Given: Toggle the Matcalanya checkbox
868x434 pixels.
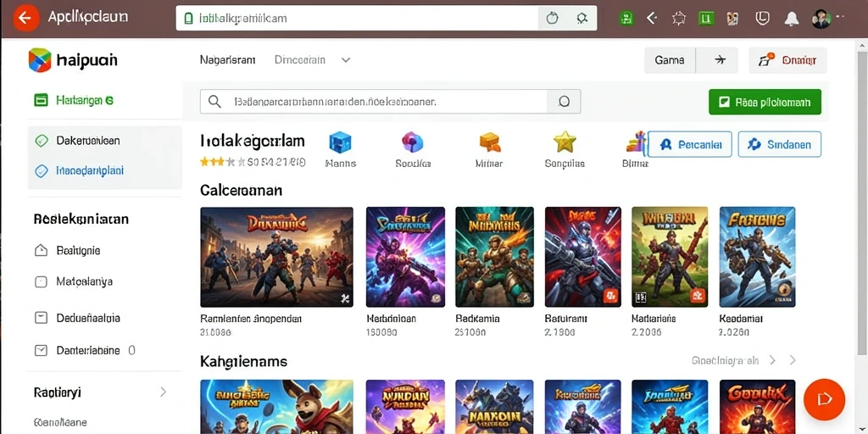Looking at the screenshot, I should pos(41,281).
